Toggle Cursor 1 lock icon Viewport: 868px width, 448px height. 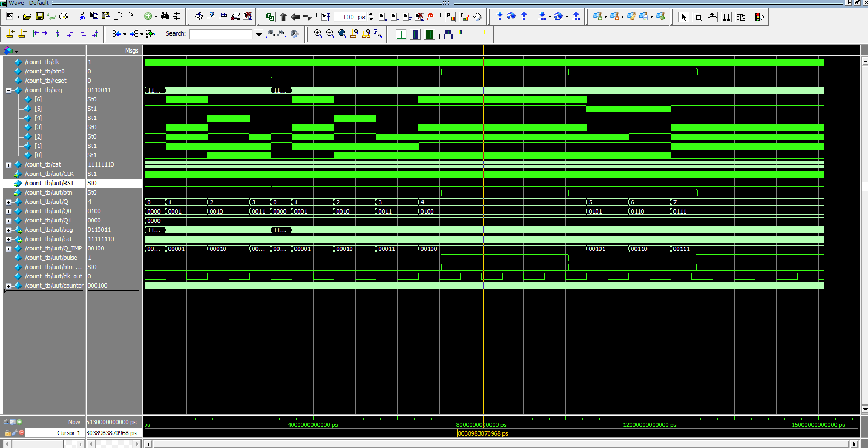[7, 433]
